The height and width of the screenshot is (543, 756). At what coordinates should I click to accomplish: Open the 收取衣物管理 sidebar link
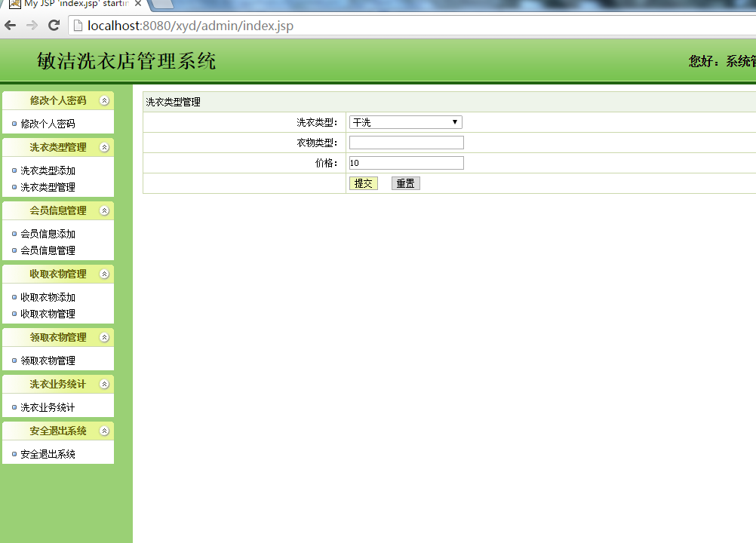[x=48, y=314]
